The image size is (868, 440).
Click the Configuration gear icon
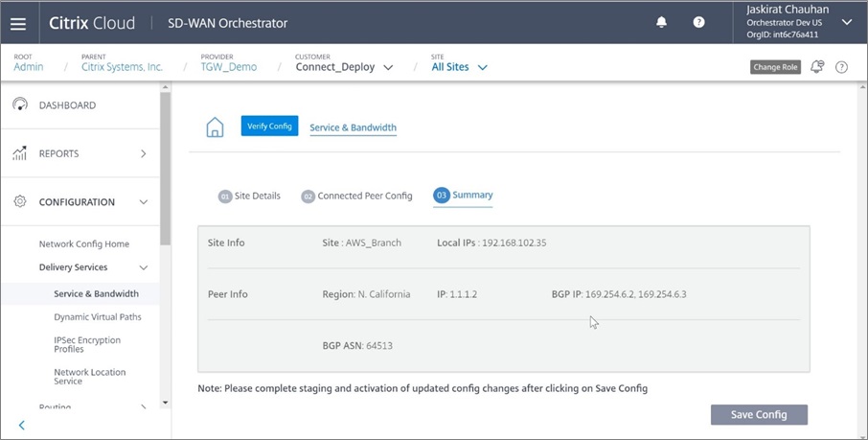click(x=20, y=201)
